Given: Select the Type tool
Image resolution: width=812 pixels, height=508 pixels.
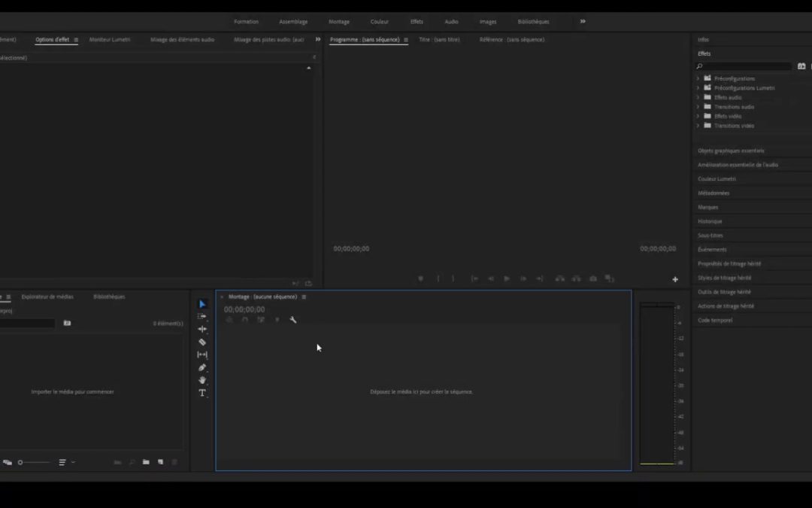Looking at the screenshot, I should point(201,393).
